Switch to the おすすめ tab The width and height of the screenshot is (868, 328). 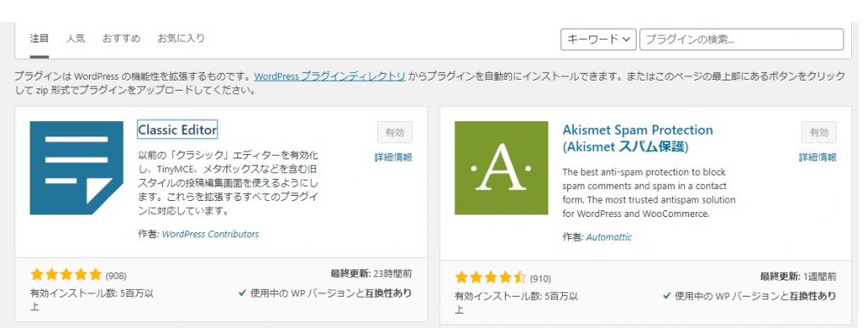(121, 39)
